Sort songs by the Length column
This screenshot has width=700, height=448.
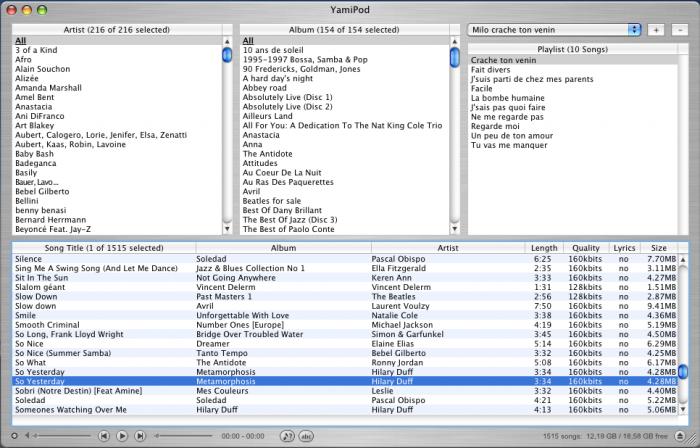(x=544, y=247)
